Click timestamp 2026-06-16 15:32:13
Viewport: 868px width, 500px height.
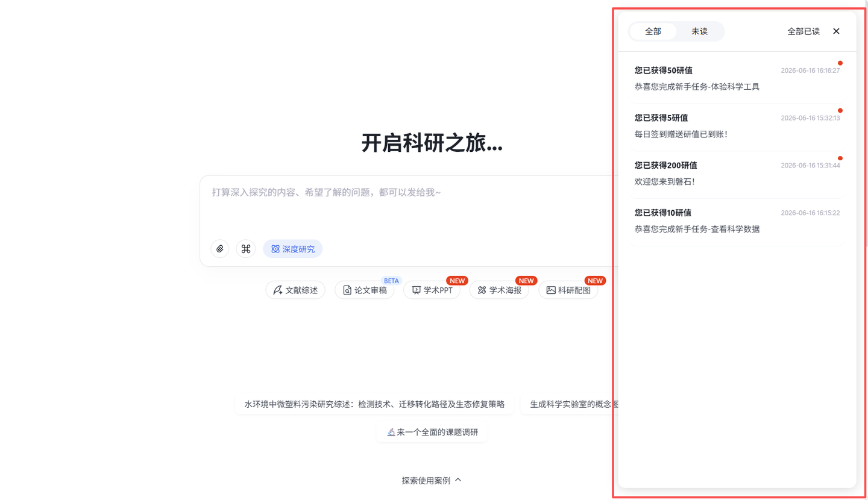pos(810,118)
